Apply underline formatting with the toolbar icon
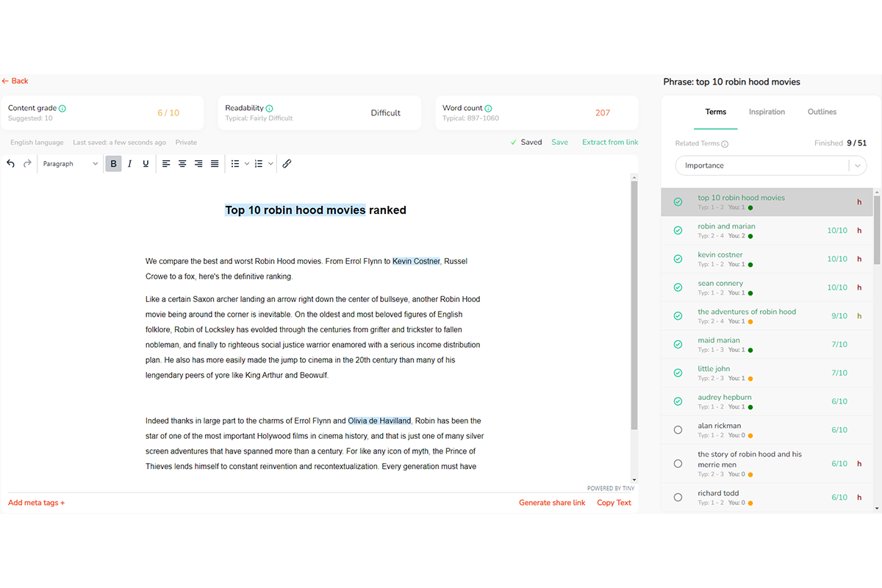The height and width of the screenshot is (588, 882). (146, 163)
